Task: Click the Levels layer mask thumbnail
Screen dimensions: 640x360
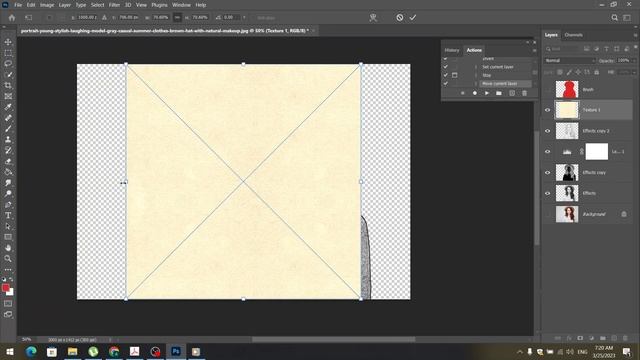Action: pos(596,151)
